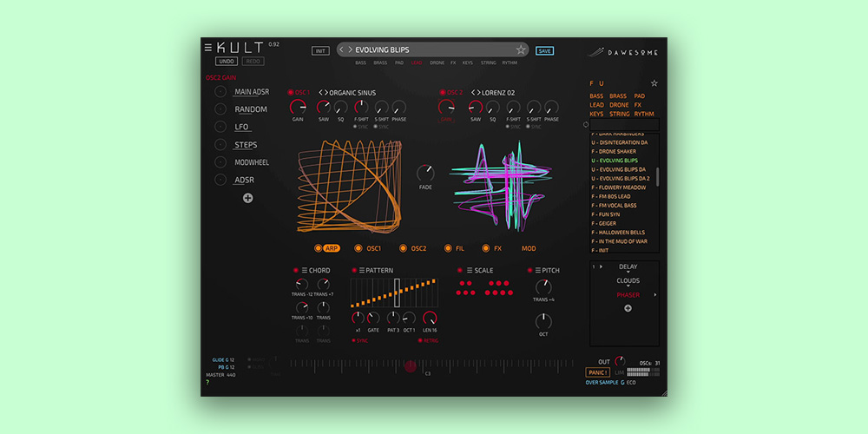Expand the PHASER effect arrow

tap(655, 295)
